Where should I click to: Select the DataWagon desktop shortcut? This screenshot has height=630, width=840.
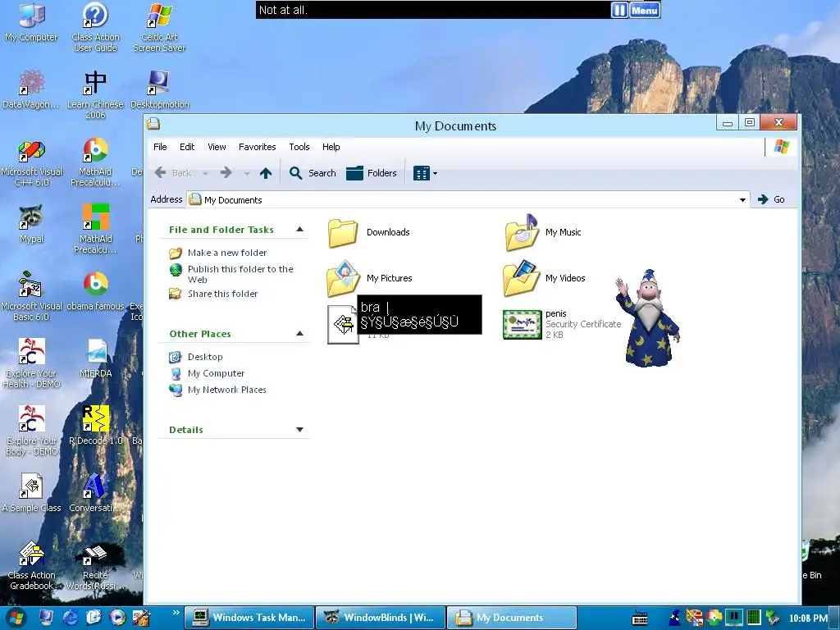(x=32, y=89)
